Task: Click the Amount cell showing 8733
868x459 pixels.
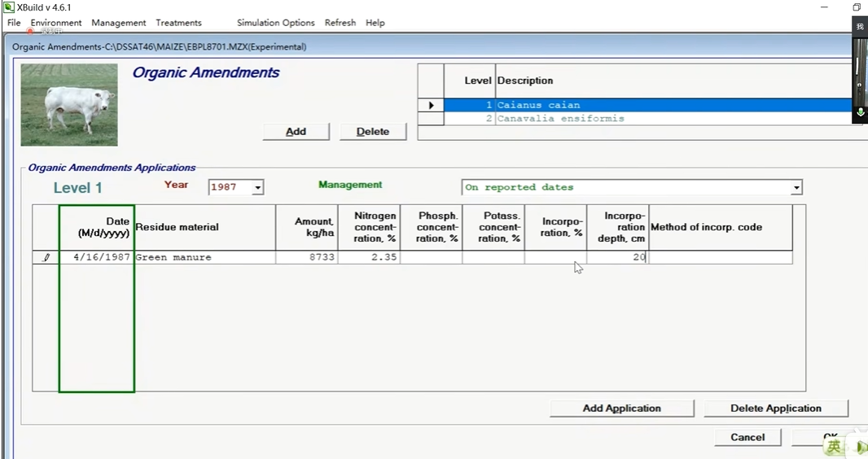Action: [307, 257]
